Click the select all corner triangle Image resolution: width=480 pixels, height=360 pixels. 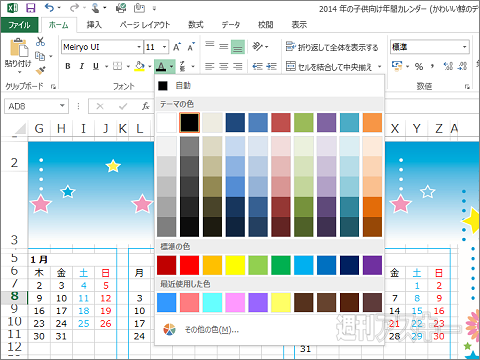(x=19, y=129)
